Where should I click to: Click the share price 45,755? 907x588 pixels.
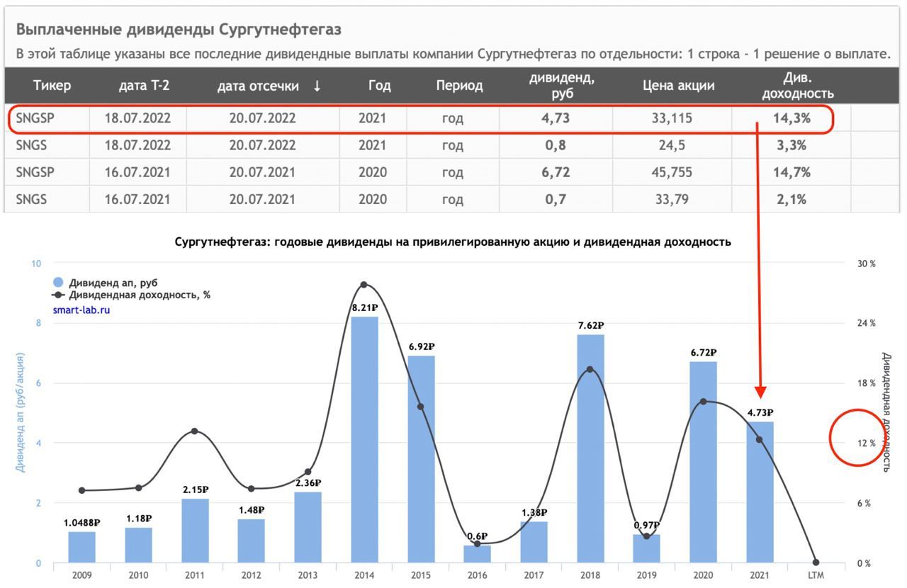[x=672, y=172]
